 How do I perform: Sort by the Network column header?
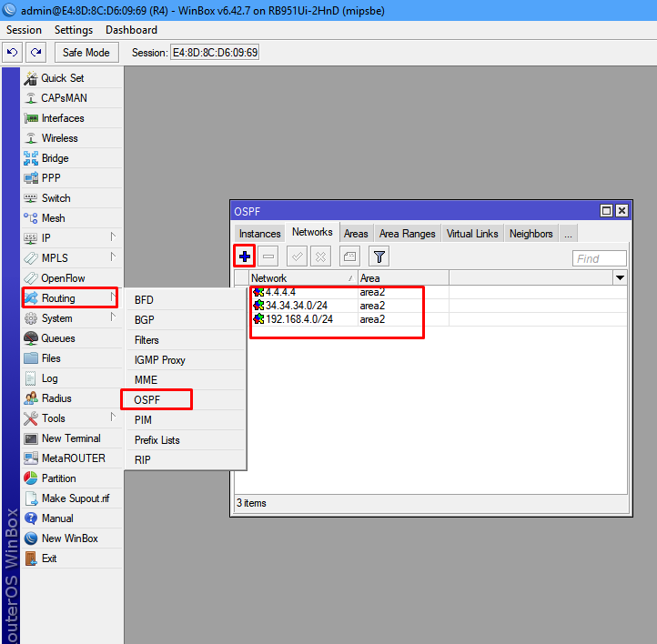(303, 278)
